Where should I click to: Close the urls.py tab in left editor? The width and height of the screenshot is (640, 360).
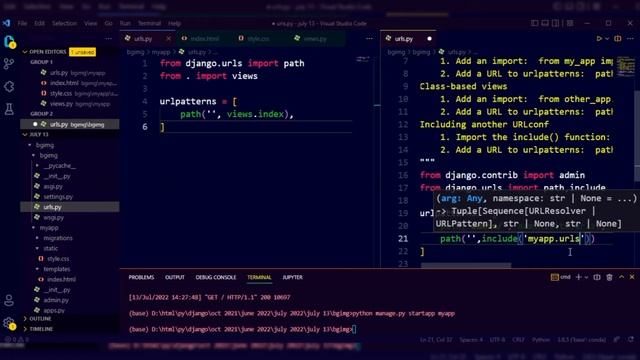click(x=169, y=38)
